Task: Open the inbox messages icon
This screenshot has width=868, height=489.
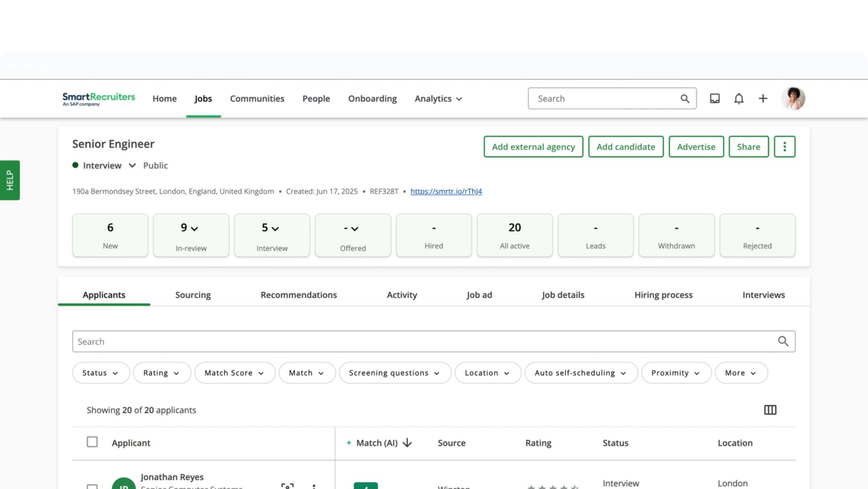Action: [714, 98]
